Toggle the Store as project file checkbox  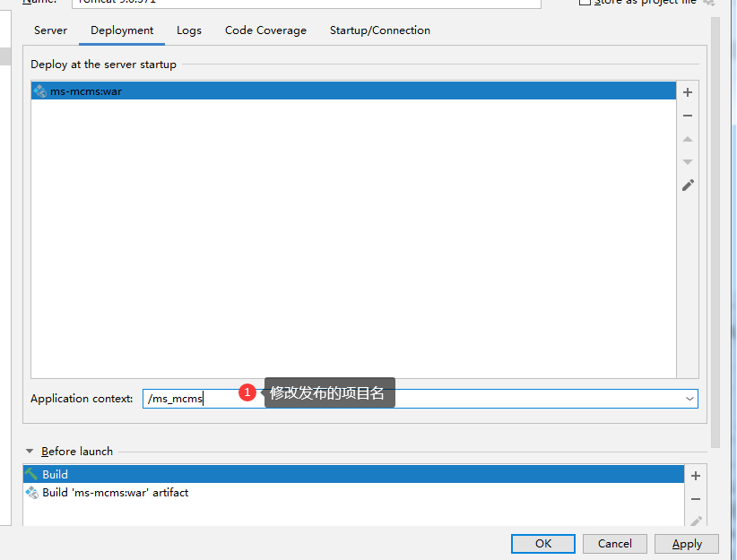[585, 3]
